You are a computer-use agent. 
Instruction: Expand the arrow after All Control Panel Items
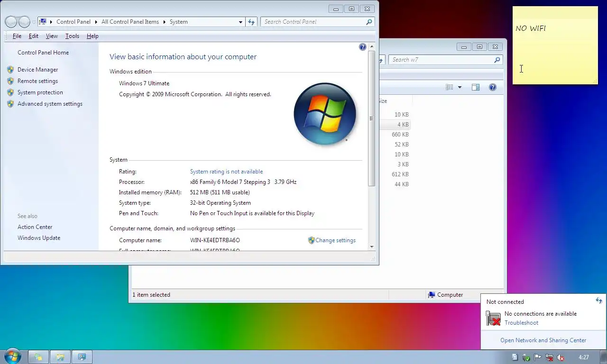pyautogui.click(x=165, y=22)
